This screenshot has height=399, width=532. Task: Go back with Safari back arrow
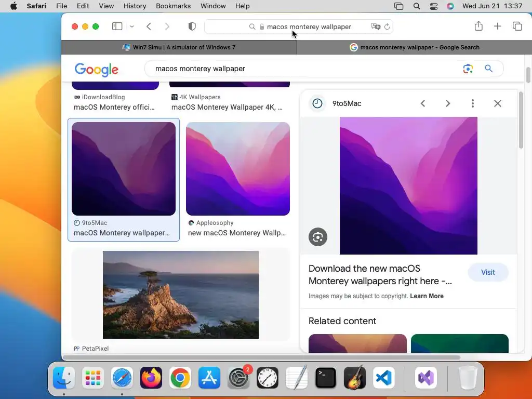coord(149,26)
